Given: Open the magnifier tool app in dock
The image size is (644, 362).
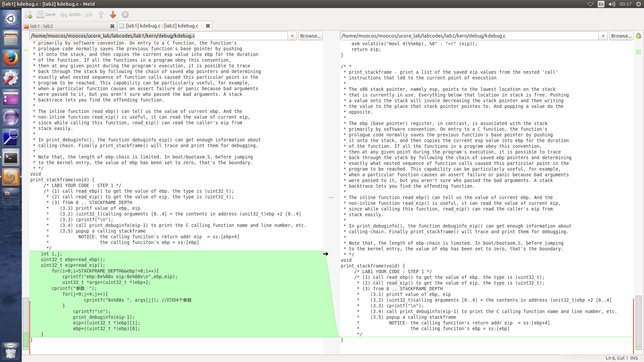Looking at the screenshot, I should (x=11, y=138).
